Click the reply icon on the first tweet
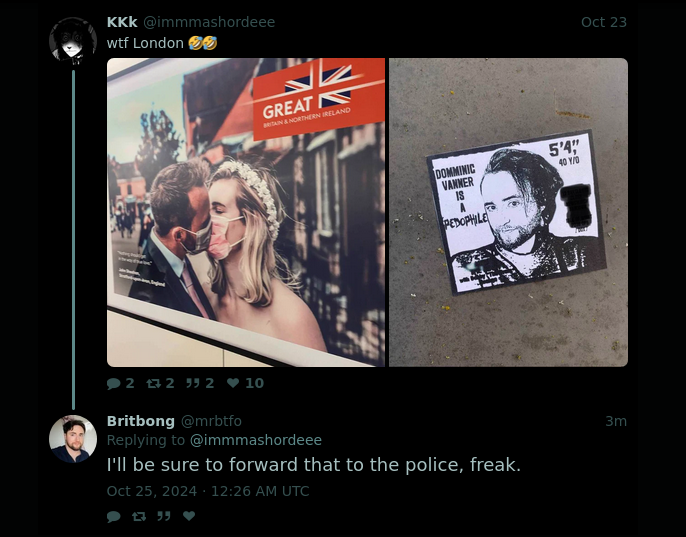 tap(114, 383)
